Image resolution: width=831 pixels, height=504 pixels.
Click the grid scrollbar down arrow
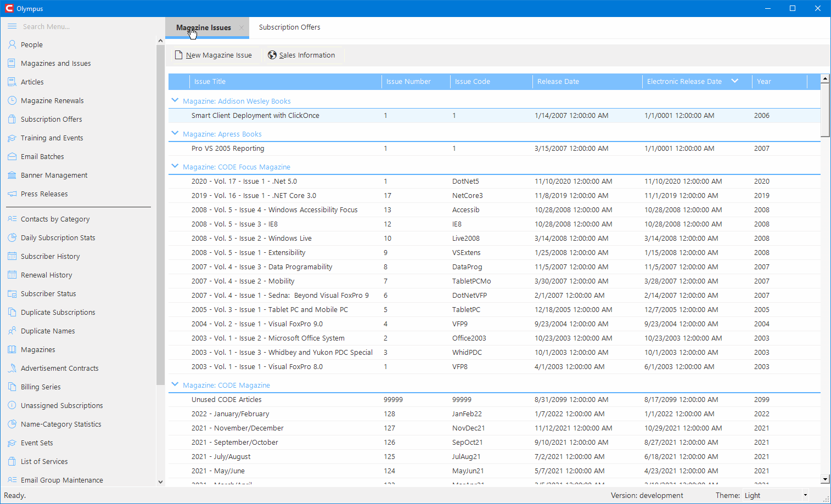point(825,479)
